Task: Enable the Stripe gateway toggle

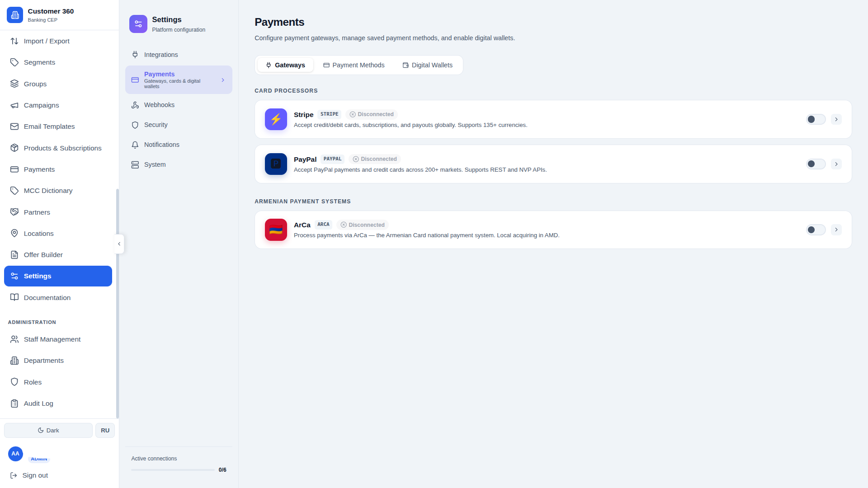Action: click(816, 119)
